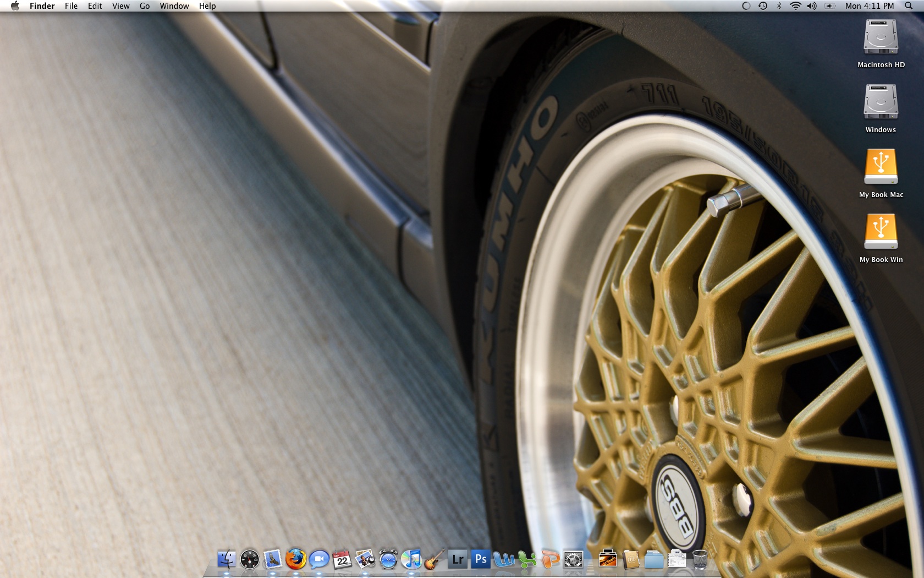Open iChat from the Dock
This screenshot has width=924, height=578.
(319, 559)
